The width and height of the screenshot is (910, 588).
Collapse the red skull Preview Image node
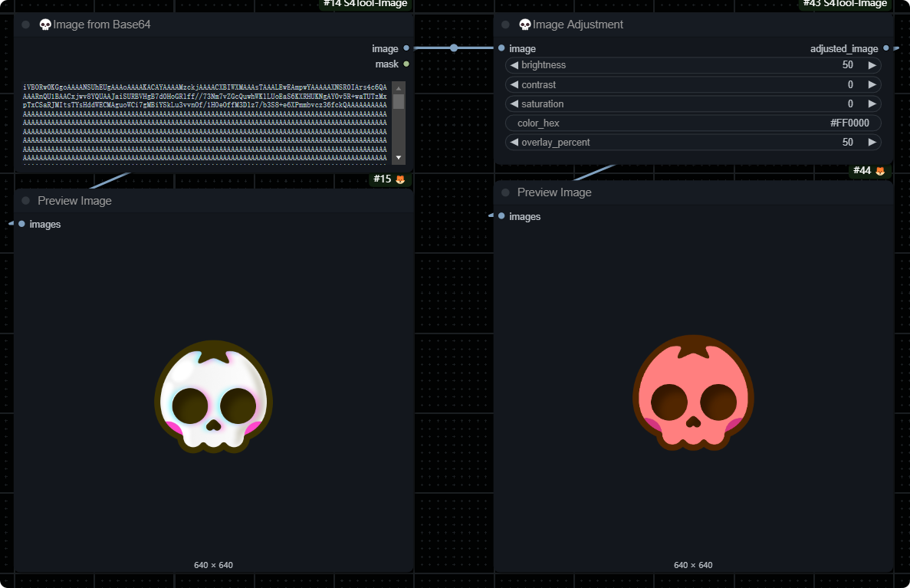[505, 192]
